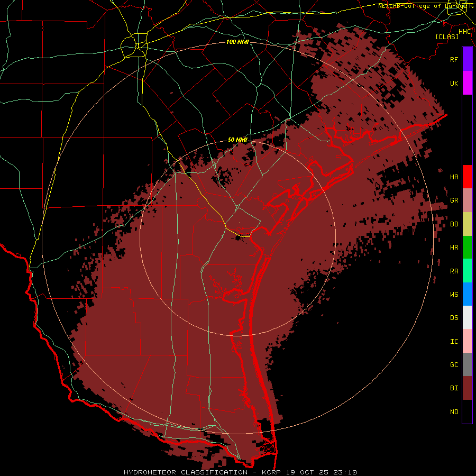
Task: Click the 100 NMI range ring label
Action: point(237,42)
